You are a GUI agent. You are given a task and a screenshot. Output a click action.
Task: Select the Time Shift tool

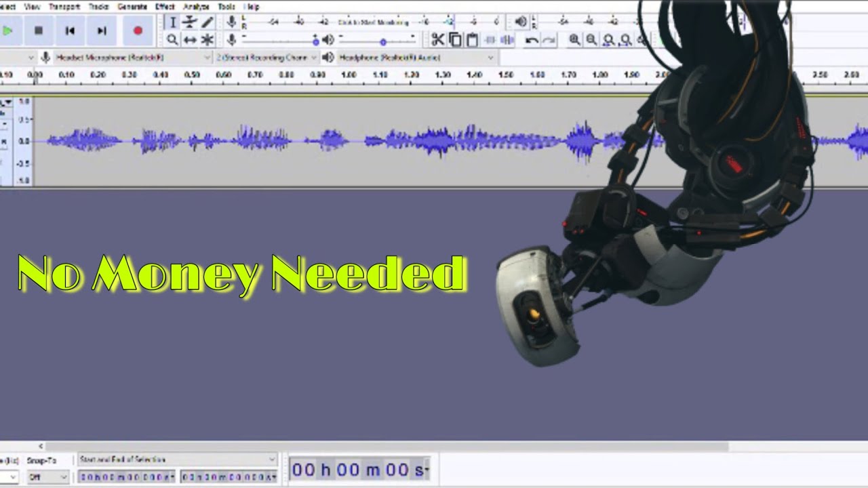(x=190, y=40)
